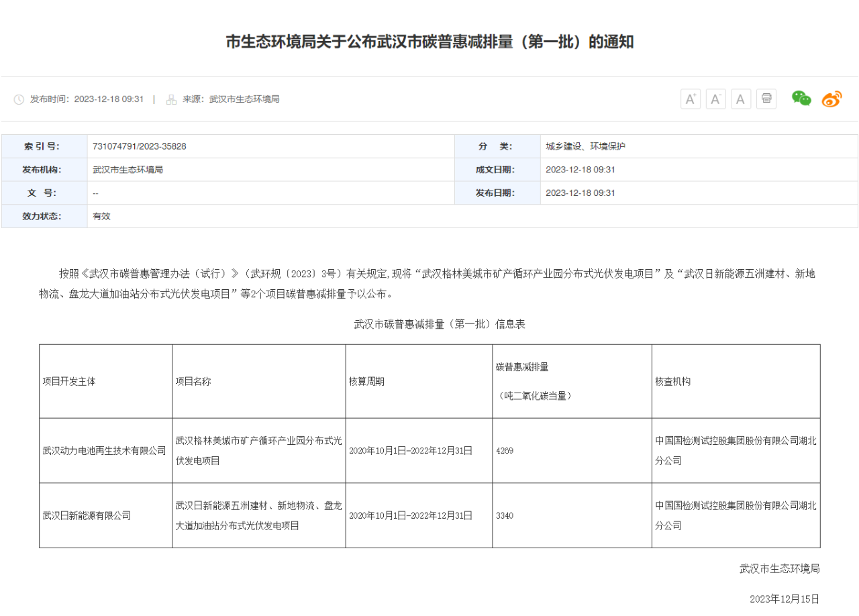Viewport: 859px width, 616px height.
Task: Click the index number 731074791/2023-35828
Action: (140, 146)
